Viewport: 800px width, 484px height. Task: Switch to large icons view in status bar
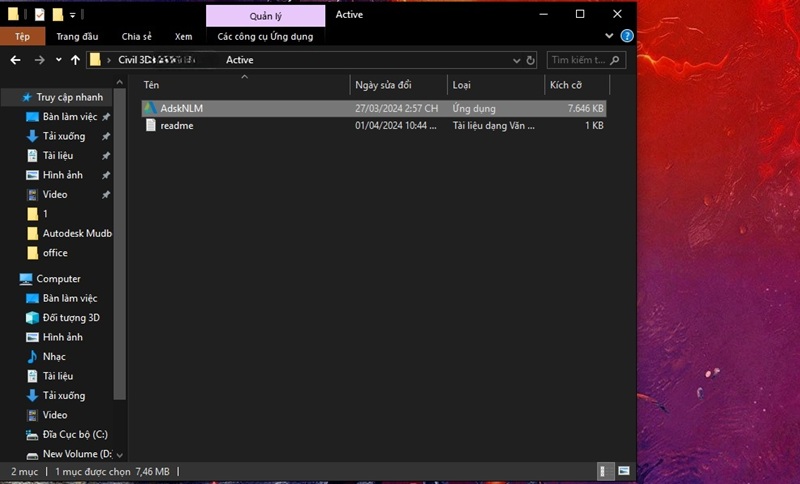tap(624, 470)
